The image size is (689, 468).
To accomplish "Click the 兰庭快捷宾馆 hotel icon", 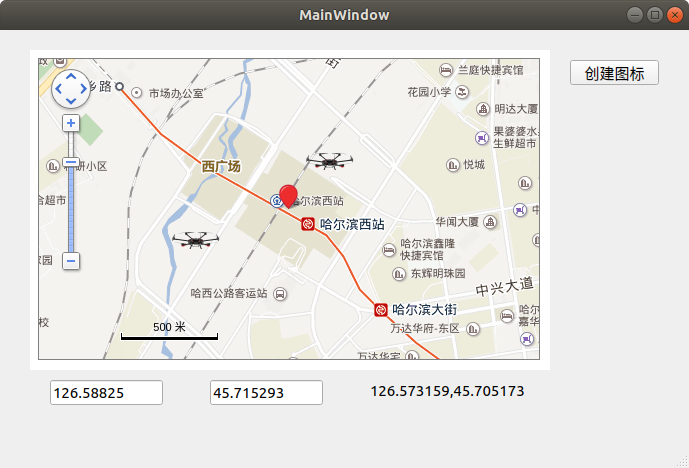I will click(x=446, y=70).
